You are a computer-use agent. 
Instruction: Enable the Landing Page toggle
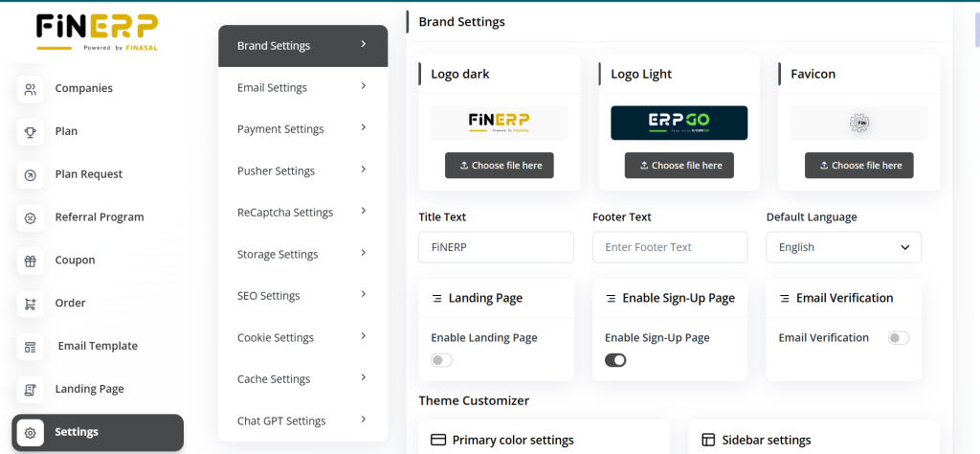pyautogui.click(x=441, y=360)
